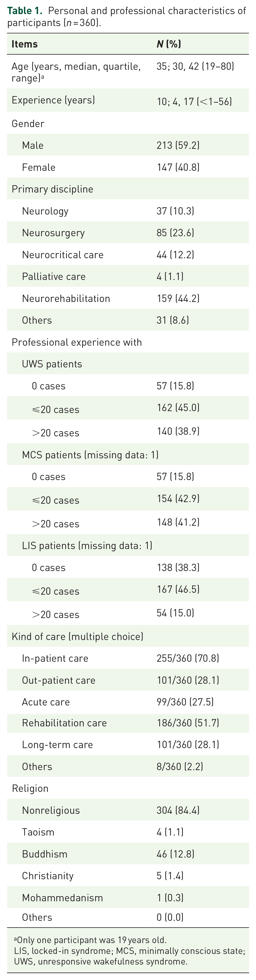Click the UWS patients subheading
The image size is (256, 980).
(52, 364)
